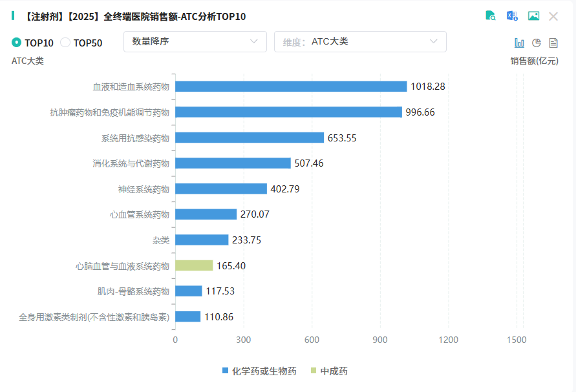Click the 肌肉-骨骼系统药物 category label
576x392 pixels.
133,291
